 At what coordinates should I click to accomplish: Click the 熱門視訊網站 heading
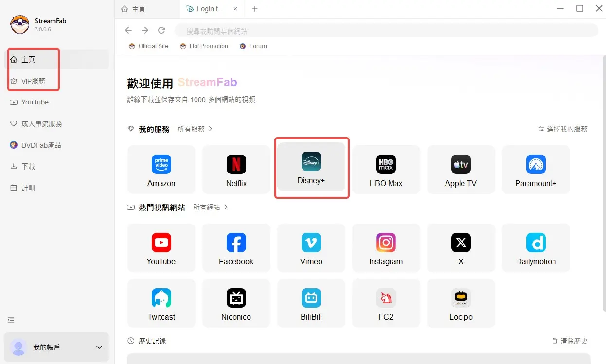(x=162, y=207)
